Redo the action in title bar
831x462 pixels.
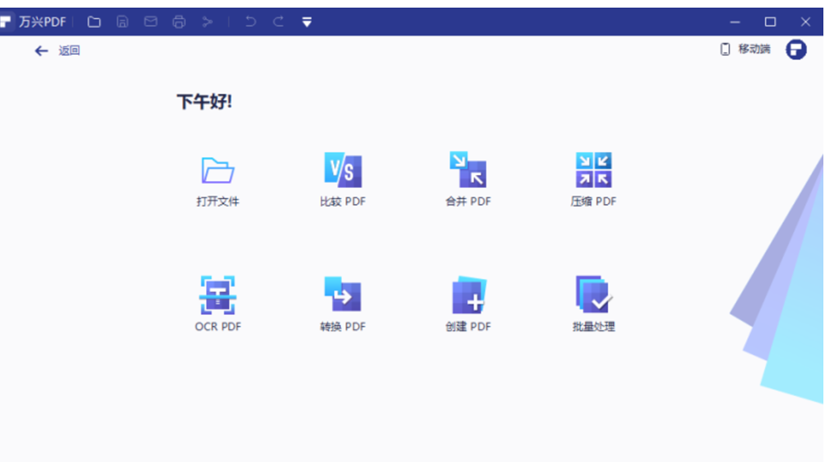278,22
